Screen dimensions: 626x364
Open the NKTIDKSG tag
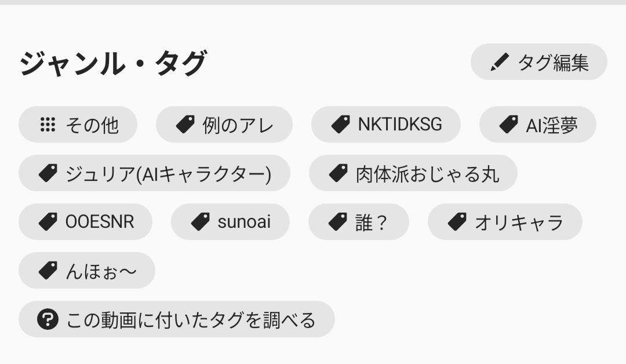pyautogui.click(x=386, y=125)
